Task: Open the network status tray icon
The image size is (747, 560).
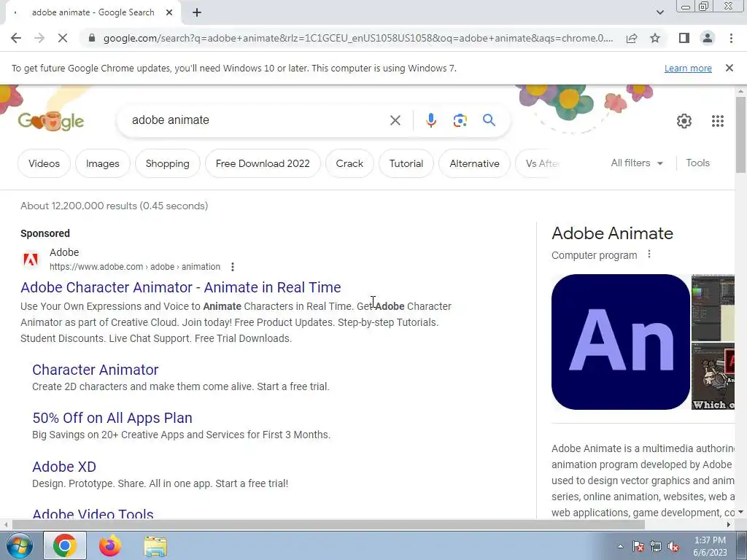Action: (656, 546)
